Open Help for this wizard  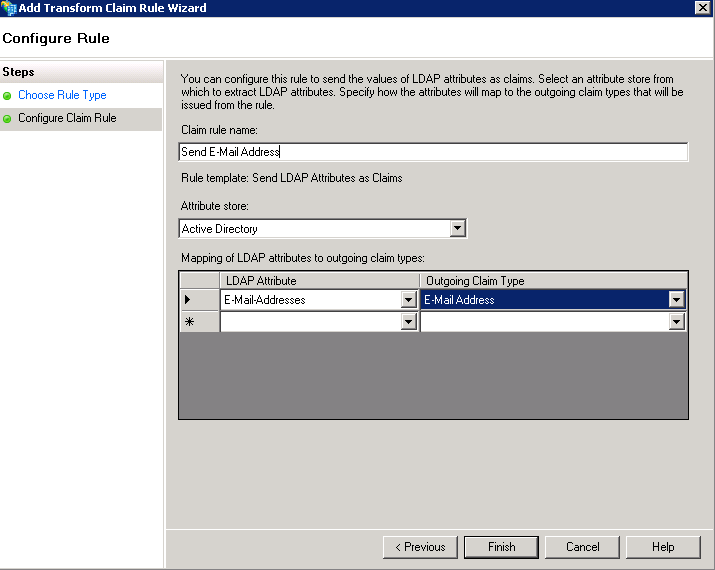point(662,547)
